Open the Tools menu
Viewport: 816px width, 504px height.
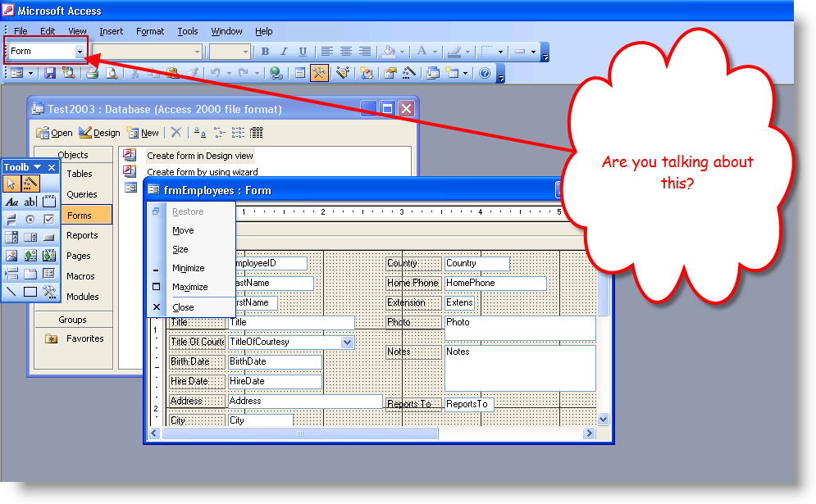187,31
